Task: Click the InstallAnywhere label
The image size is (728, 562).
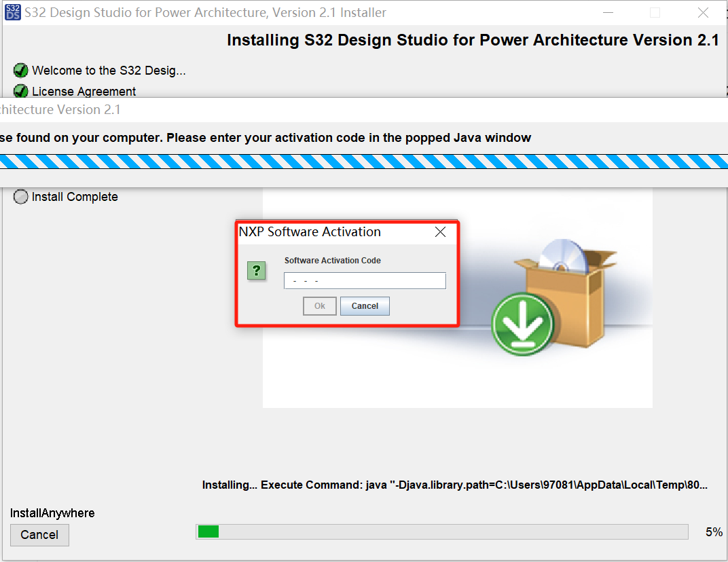Action: coord(52,513)
